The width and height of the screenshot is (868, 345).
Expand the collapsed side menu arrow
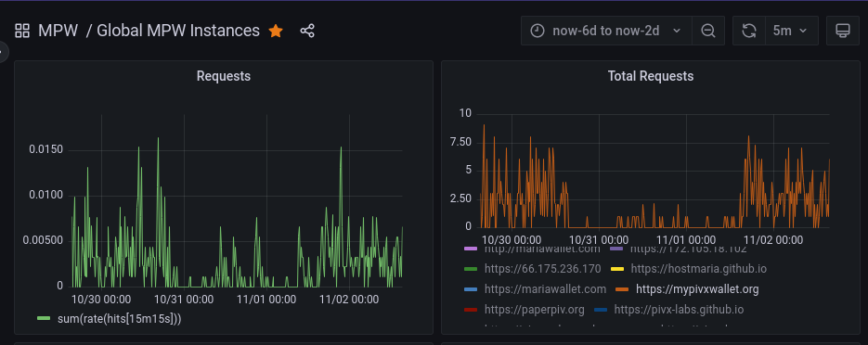pos(3,52)
